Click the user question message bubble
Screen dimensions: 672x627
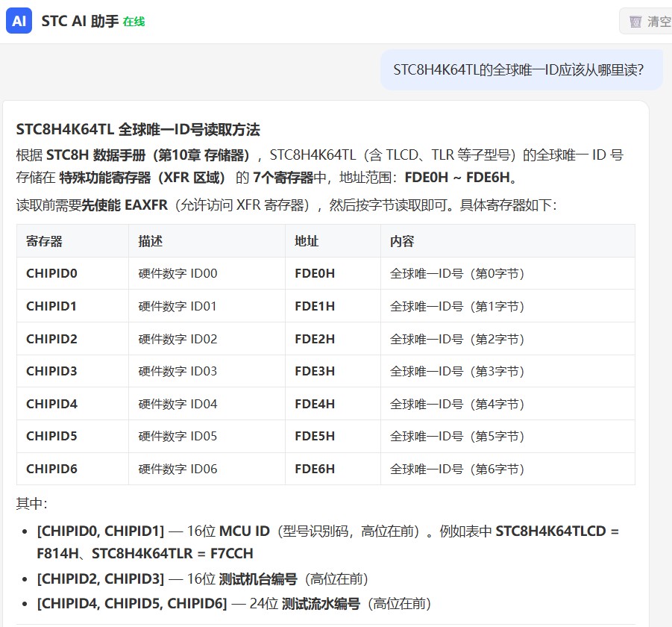pyautogui.click(x=521, y=69)
